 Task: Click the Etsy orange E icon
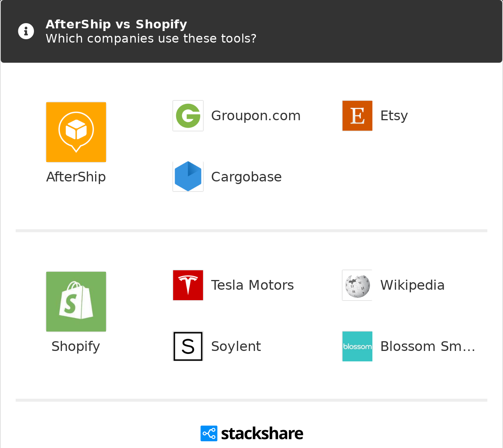tap(357, 116)
